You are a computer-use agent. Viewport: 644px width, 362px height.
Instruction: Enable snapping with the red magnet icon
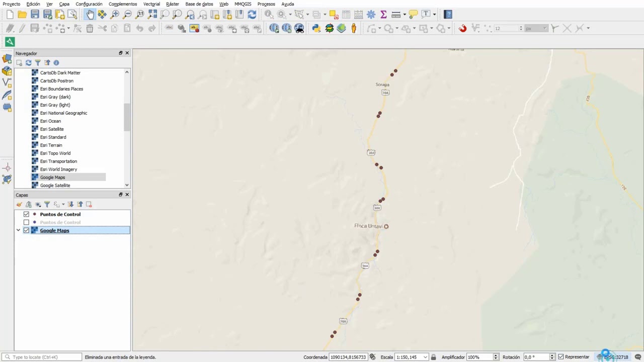pyautogui.click(x=462, y=28)
